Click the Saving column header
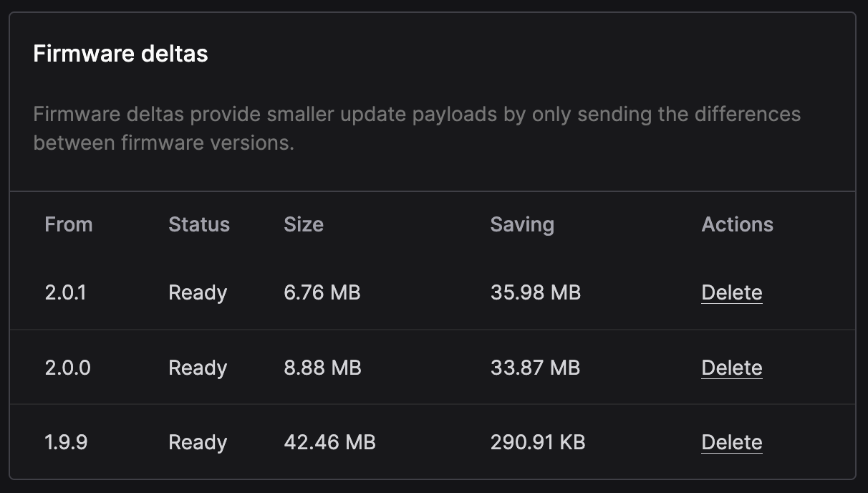 [522, 224]
